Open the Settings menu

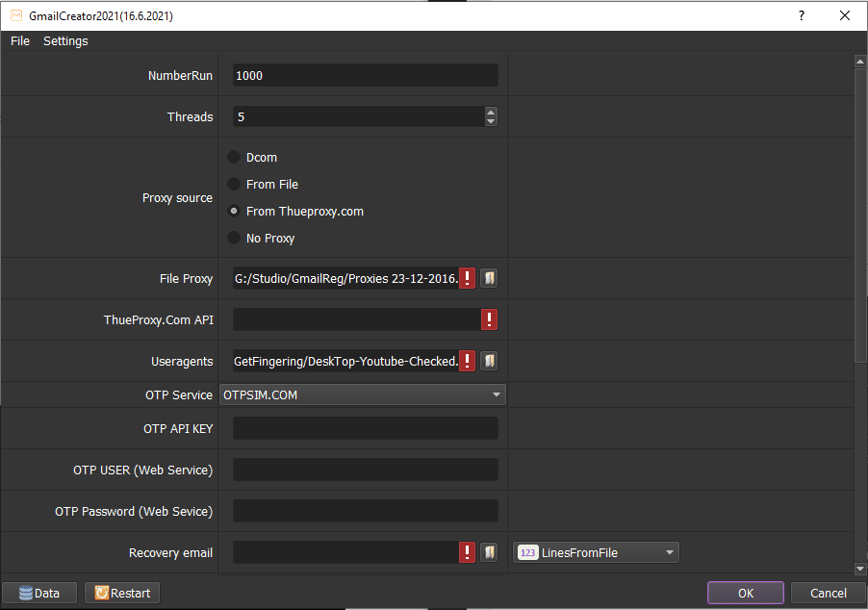coord(65,41)
